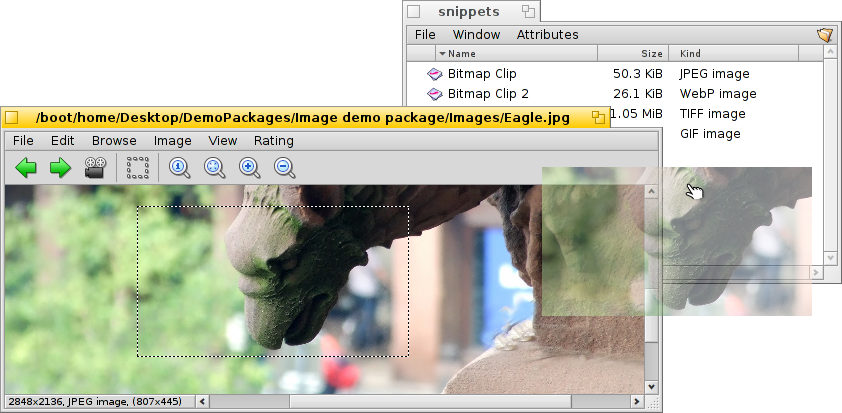
Task: Open the Rating menu
Action: click(x=273, y=141)
